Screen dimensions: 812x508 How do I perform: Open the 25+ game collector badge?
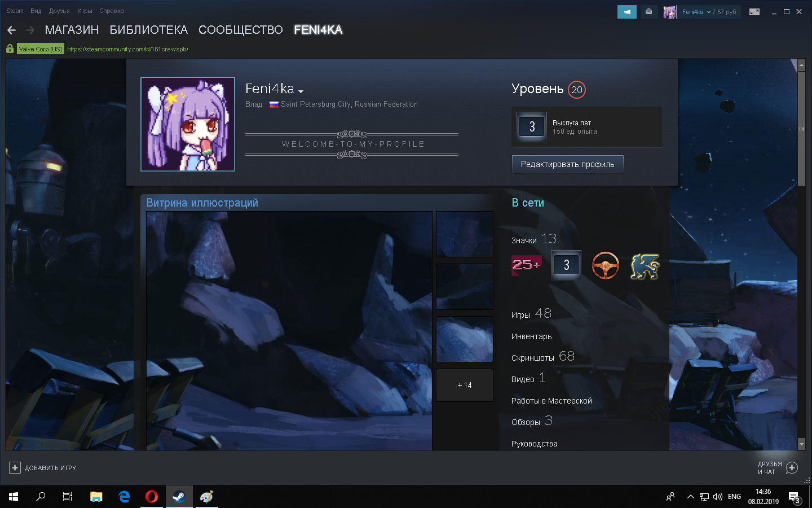coord(526,265)
